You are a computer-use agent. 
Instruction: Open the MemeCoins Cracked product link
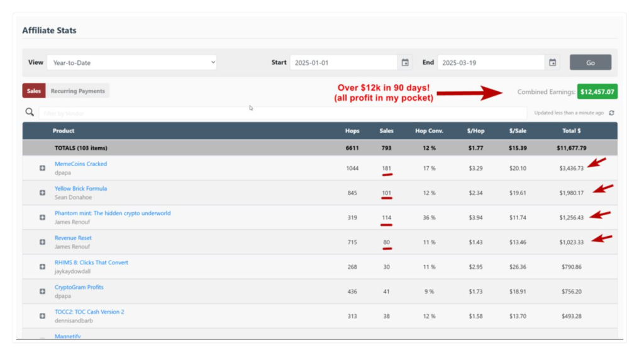click(x=80, y=164)
